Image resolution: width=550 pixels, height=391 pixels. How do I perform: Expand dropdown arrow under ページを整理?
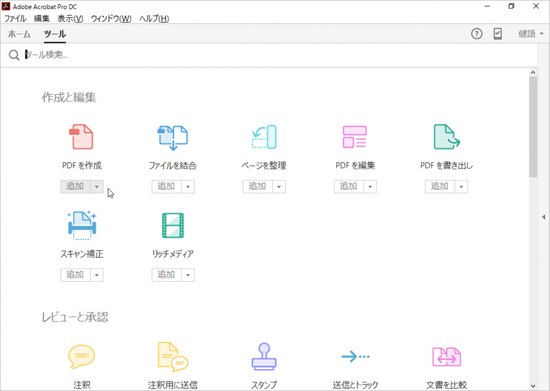tap(279, 187)
